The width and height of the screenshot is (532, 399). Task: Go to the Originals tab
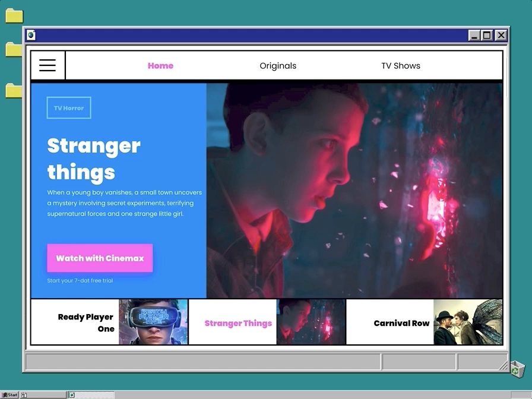point(278,66)
